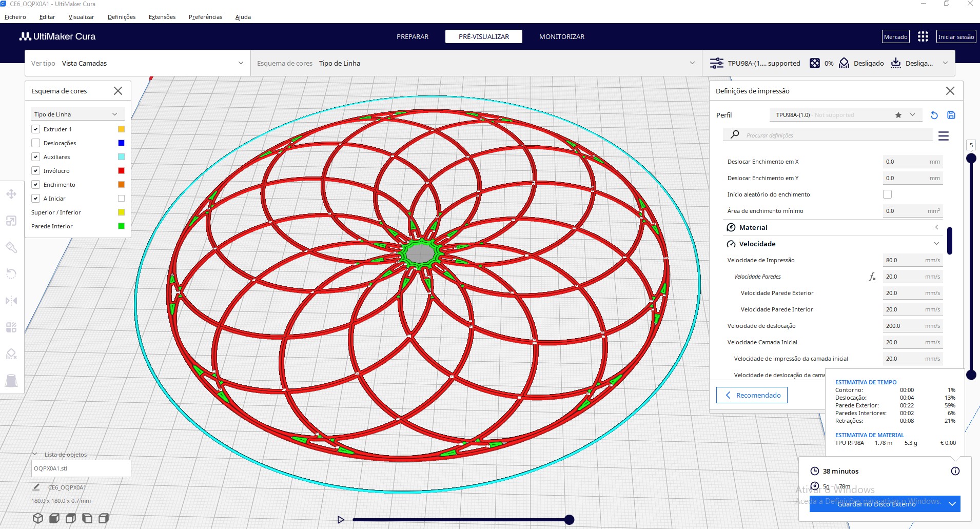Screen dimensions: 980x529
Task: Open the Ver tipo Vista Camadas dropdown
Action: [x=137, y=63]
